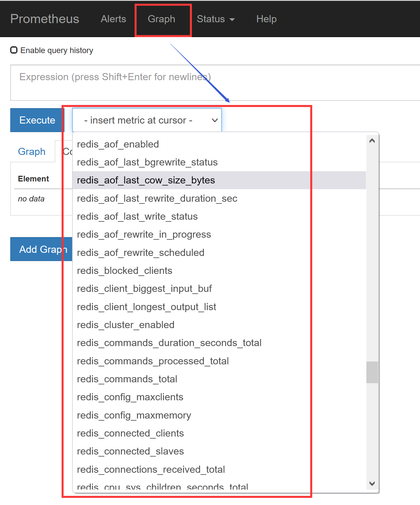Select redis_config_maxmemory
The image size is (420, 505).
219,415
